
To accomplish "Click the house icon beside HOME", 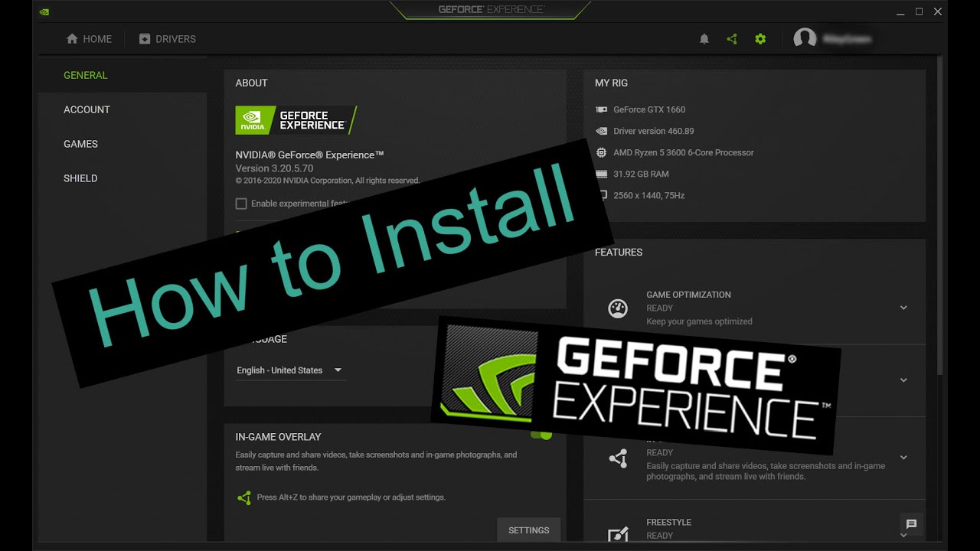I will click(x=73, y=39).
